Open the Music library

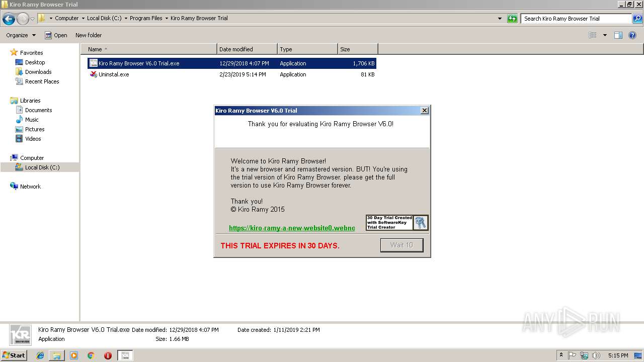32,120
